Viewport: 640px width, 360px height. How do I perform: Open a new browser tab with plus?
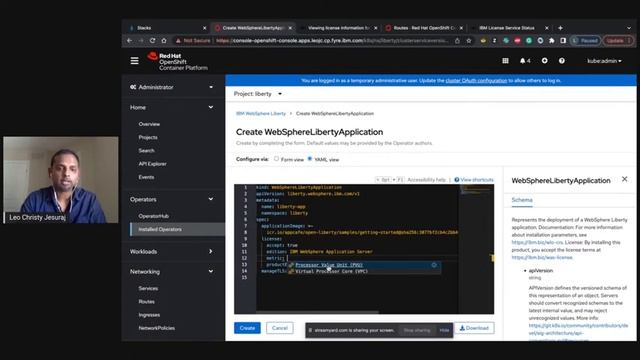click(x=560, y=28)
